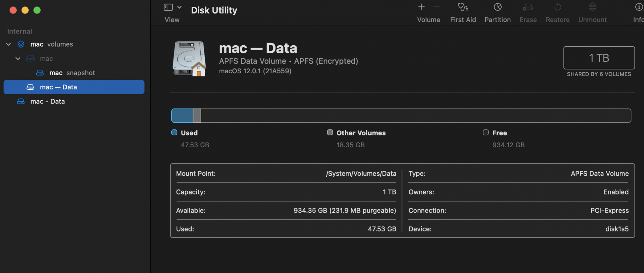Screen dimensions: 644x273
Task: Click the PCI-Express connection value
Action: [610, 211]
